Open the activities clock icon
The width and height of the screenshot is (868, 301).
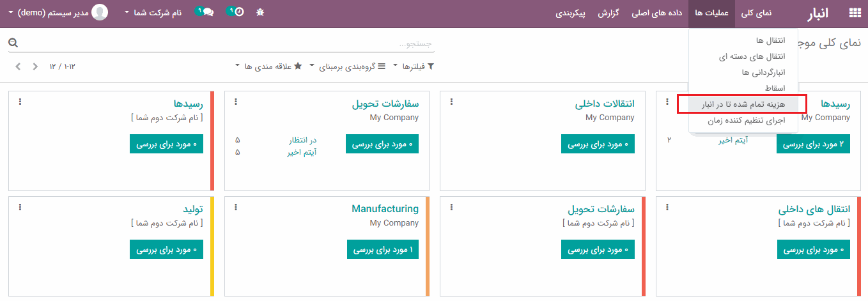(236, 12)
